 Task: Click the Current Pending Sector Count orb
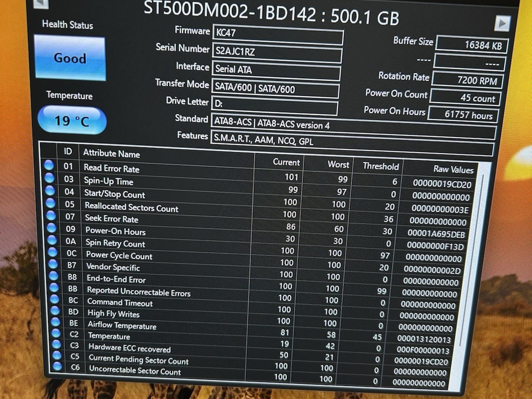click(57, 355)
